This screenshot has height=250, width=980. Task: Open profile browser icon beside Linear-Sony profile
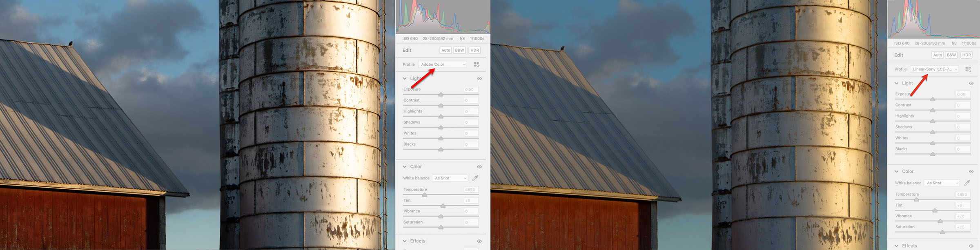[x=968, y=69]
